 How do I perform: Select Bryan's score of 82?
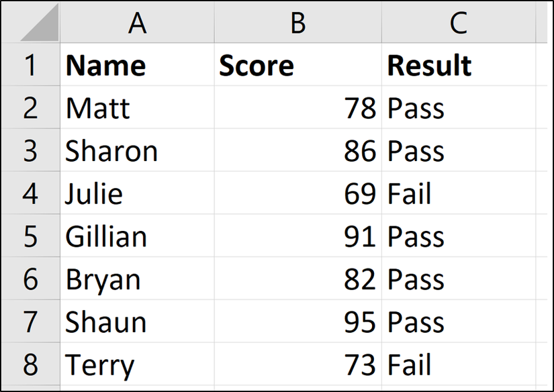[x=297, y=279]
